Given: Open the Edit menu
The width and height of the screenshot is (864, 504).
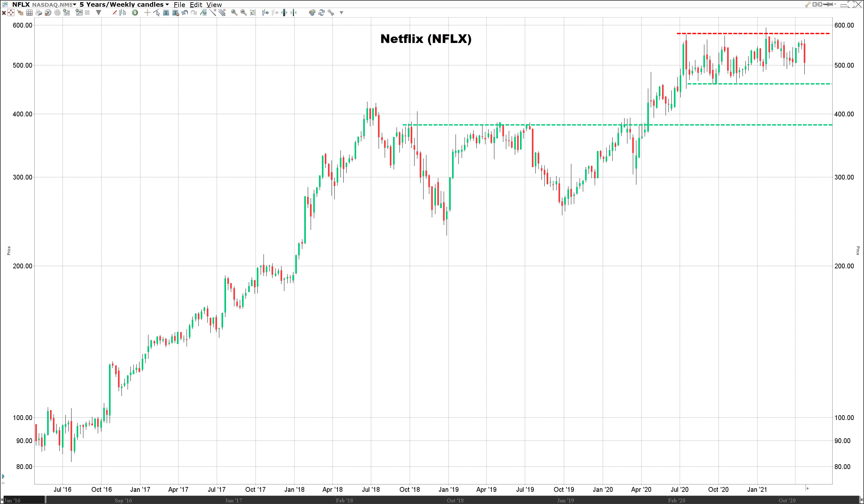Looking at the screenshot, I should pyautogui.click(x=196, y=4).
